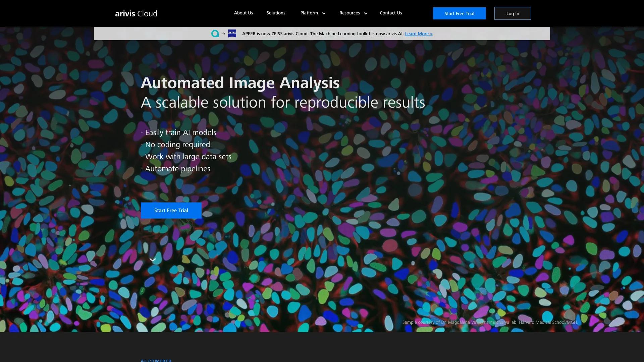Click the downward scroll chevron below the hero text
This screenshot has height=362, width=644.
point(153,259)
